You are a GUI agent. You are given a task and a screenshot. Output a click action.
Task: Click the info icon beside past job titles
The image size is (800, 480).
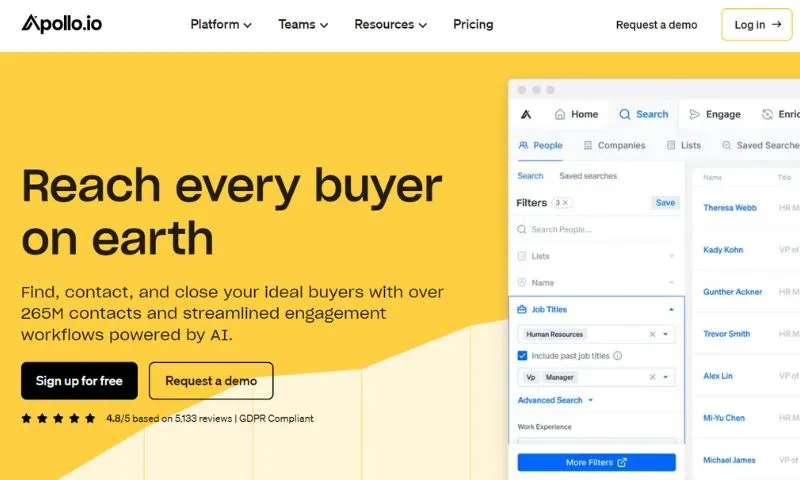click(617, 356)
